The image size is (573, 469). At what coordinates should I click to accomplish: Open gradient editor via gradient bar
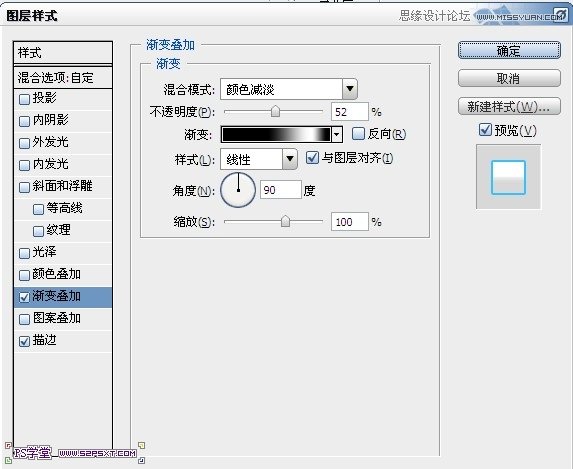point(276,135)
